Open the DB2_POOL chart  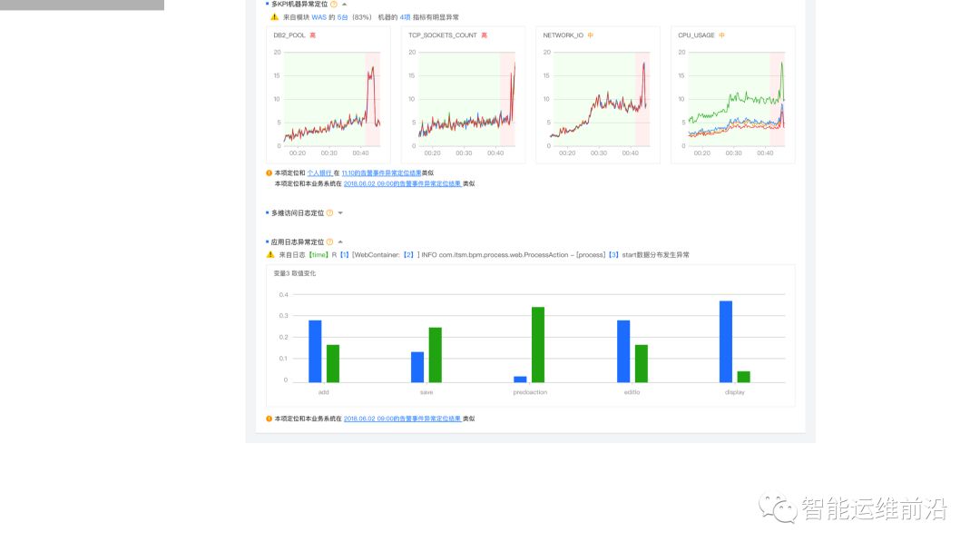(x=328, y=95)
